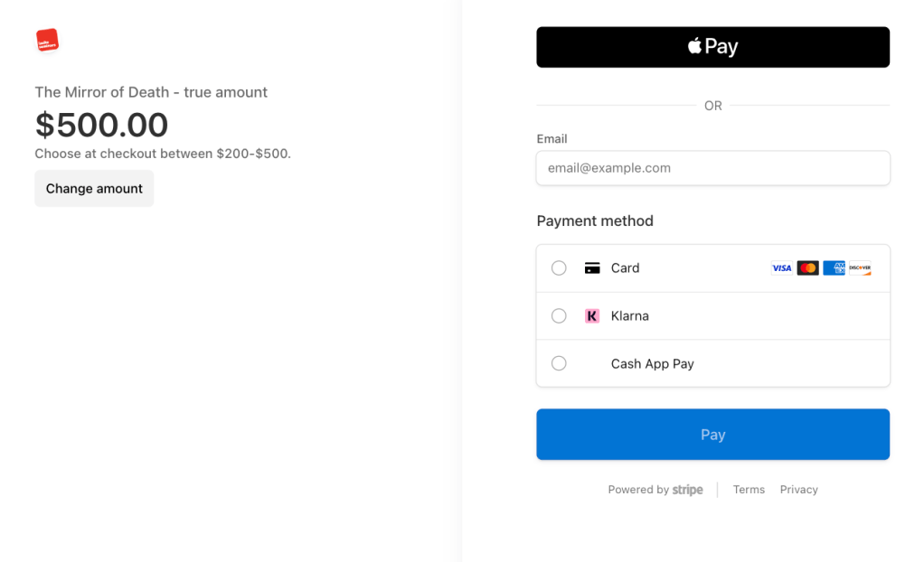Click the pink Klarna icon

592,316
